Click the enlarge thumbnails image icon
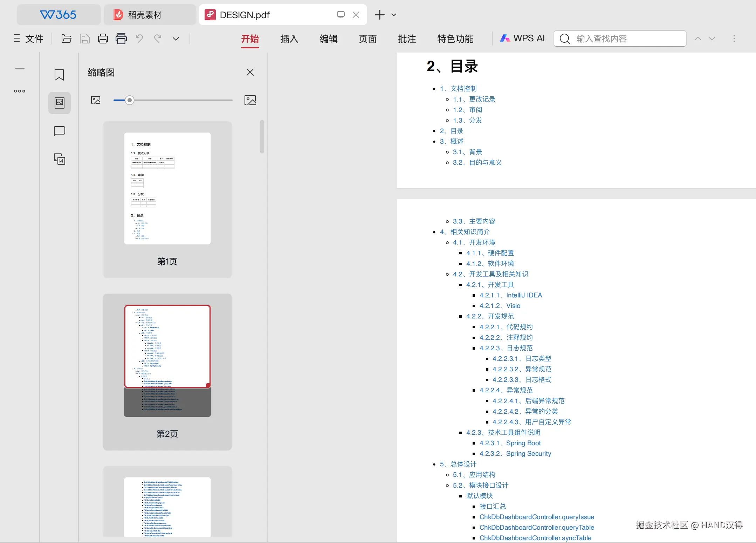 point(250,100)
